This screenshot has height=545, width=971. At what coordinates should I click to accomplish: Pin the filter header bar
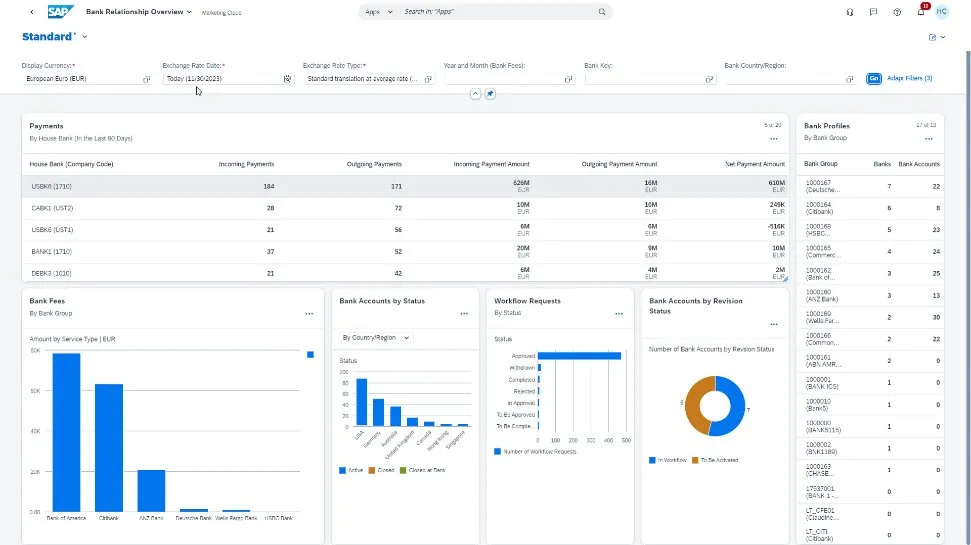coord(490,94)
